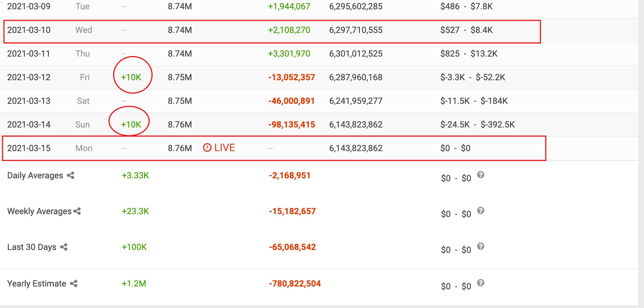
Task: Click share icon next to Daily Averages
Action: tap(71, 175)
